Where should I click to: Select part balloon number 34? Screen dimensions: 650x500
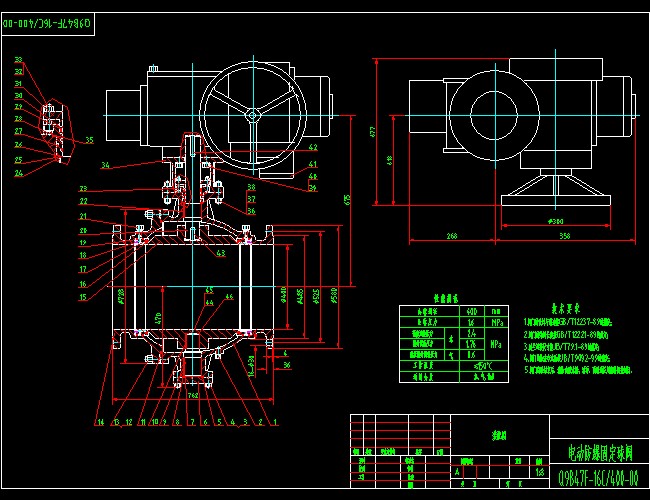tap(105, 165)
